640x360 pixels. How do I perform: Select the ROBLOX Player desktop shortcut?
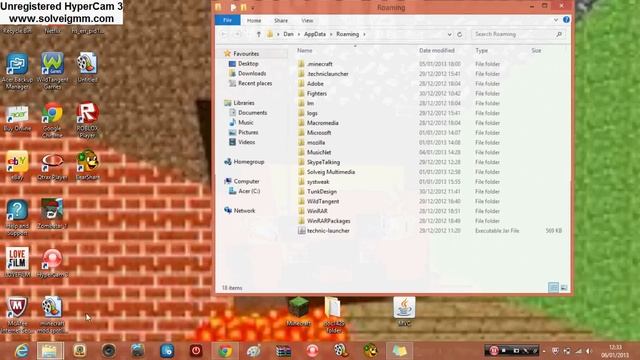click(x=87, y=120)
